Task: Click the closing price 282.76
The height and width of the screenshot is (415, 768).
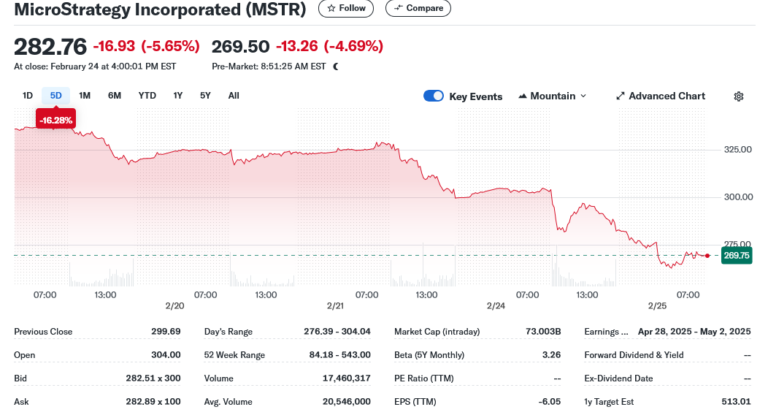Action: point(50,47)
